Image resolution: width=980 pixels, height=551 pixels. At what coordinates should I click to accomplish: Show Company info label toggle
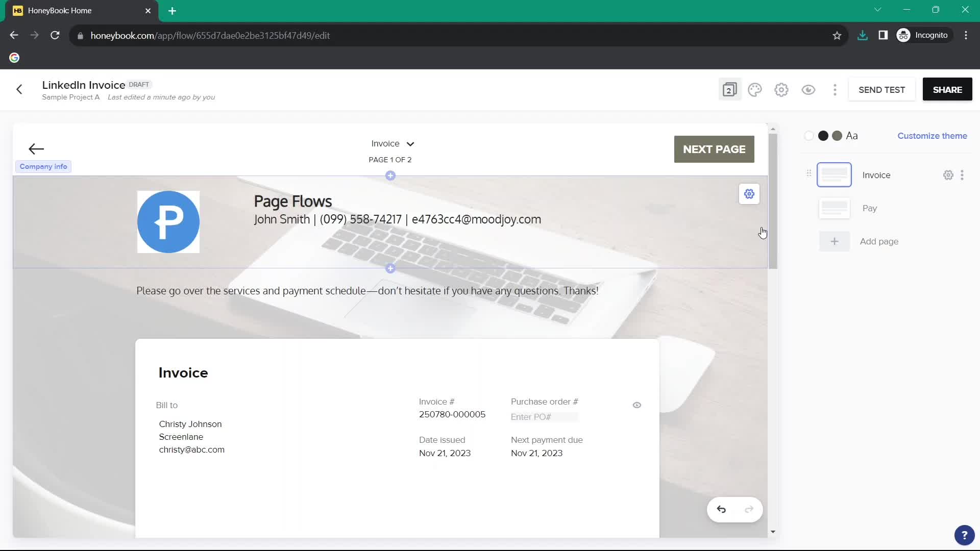(x=43, y=166)
